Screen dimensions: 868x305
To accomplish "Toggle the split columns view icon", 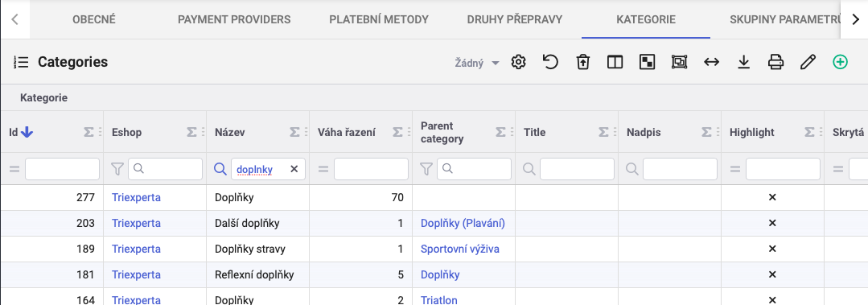I will (x=615, y=62).
